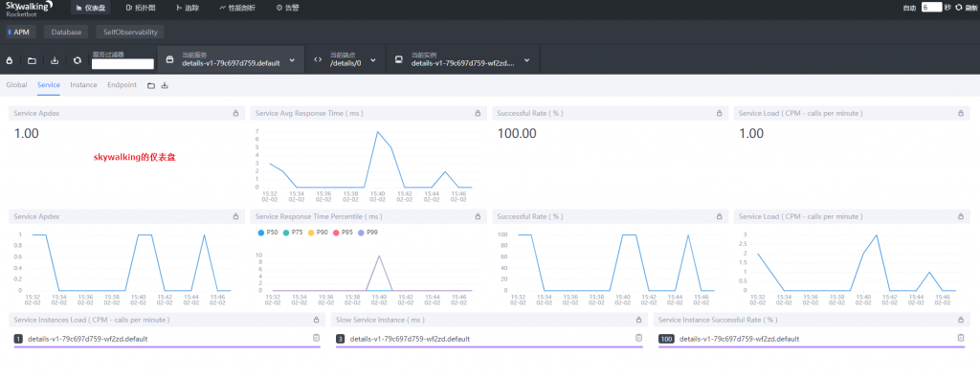The image size is (980, 378).
Task: Expand the 当前服务 service dropdown
Action: (292, 60)
